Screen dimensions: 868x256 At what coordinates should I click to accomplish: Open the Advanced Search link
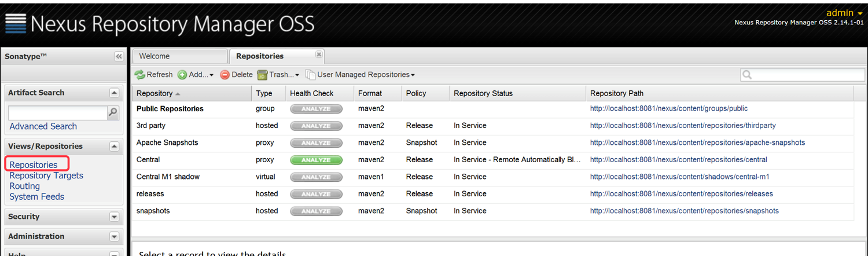coord(43,126)
